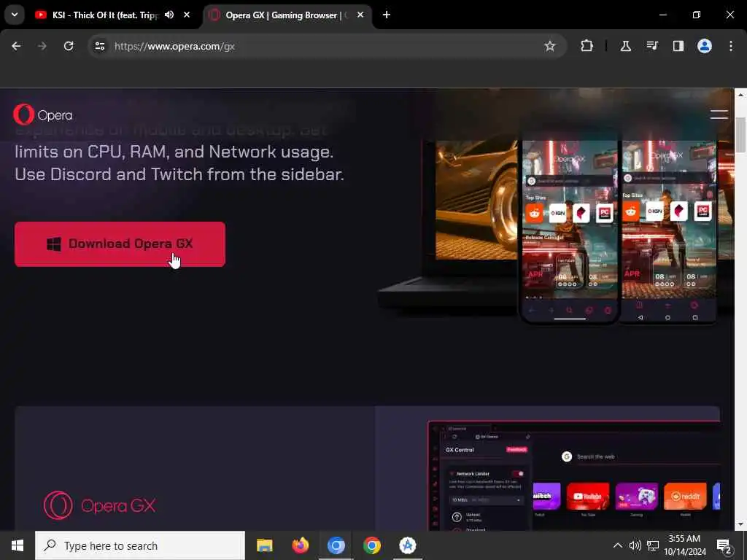Open the profile avatar menu
747x560 pixels.
click(705, 46)
